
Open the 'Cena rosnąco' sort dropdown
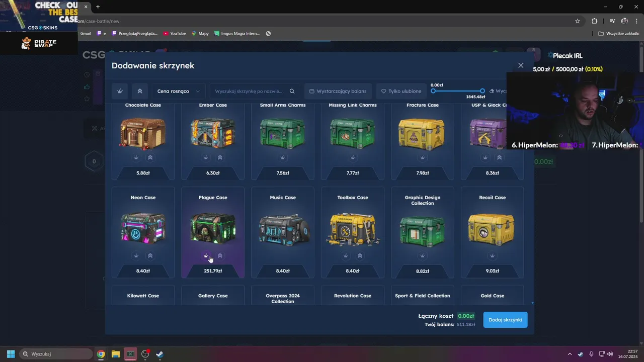coord(179,91)
